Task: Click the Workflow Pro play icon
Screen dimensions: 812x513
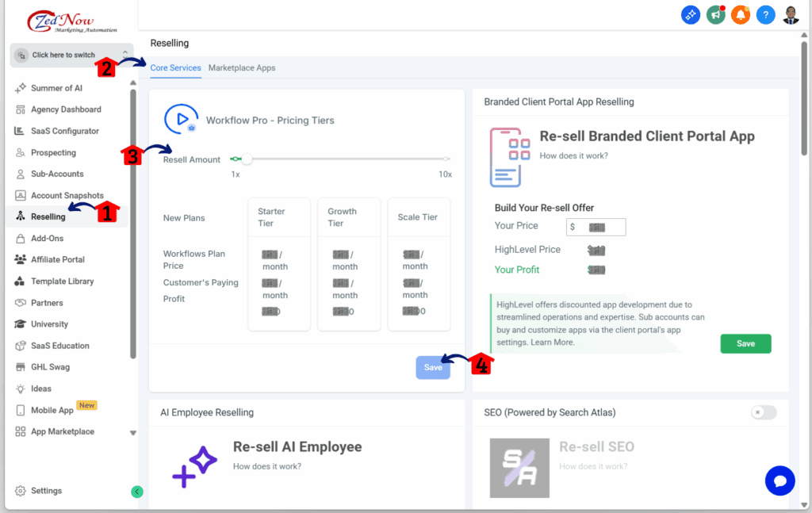Action: [x=182, y=120]
